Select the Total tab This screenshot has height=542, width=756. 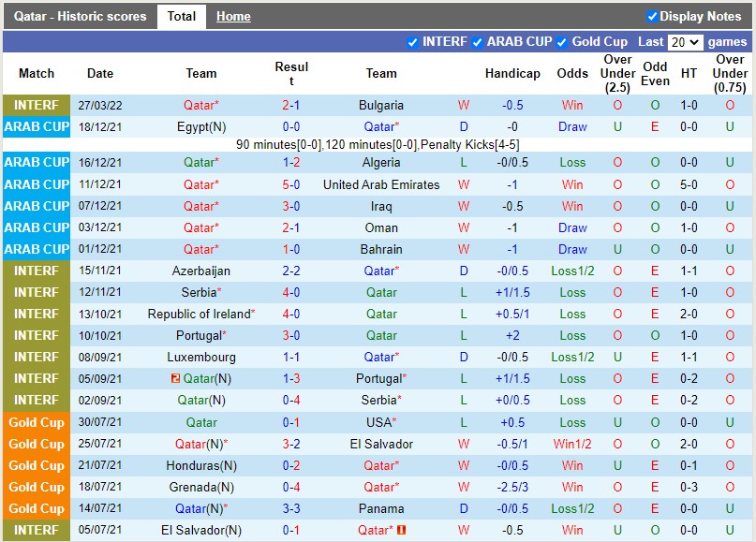(181, 16)
